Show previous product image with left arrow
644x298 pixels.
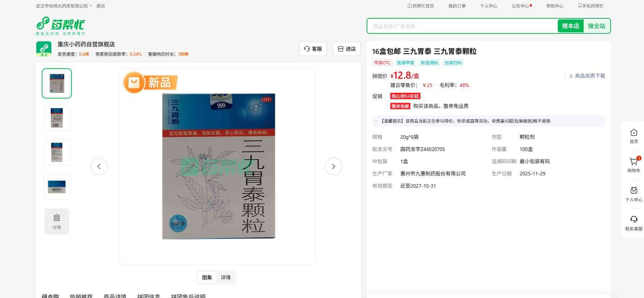[x=99, y=166]
